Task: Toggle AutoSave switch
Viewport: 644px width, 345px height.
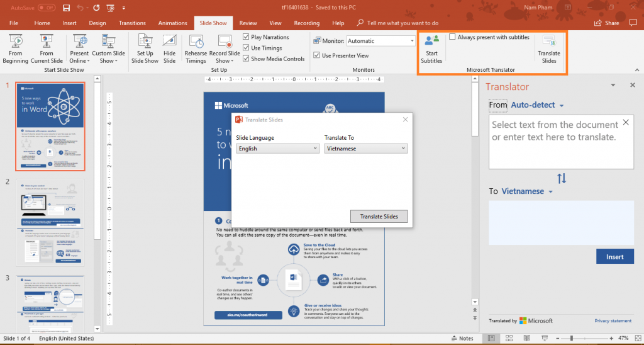Action: click(x=47, y=8)
